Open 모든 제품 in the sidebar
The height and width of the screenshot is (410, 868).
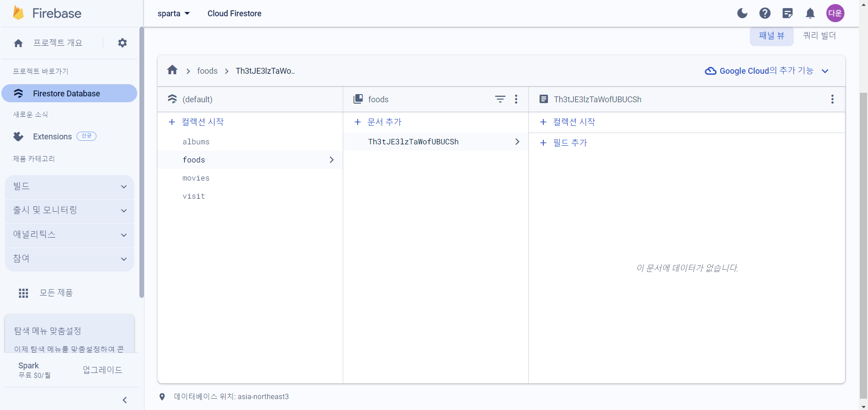[x=56, y=293]
